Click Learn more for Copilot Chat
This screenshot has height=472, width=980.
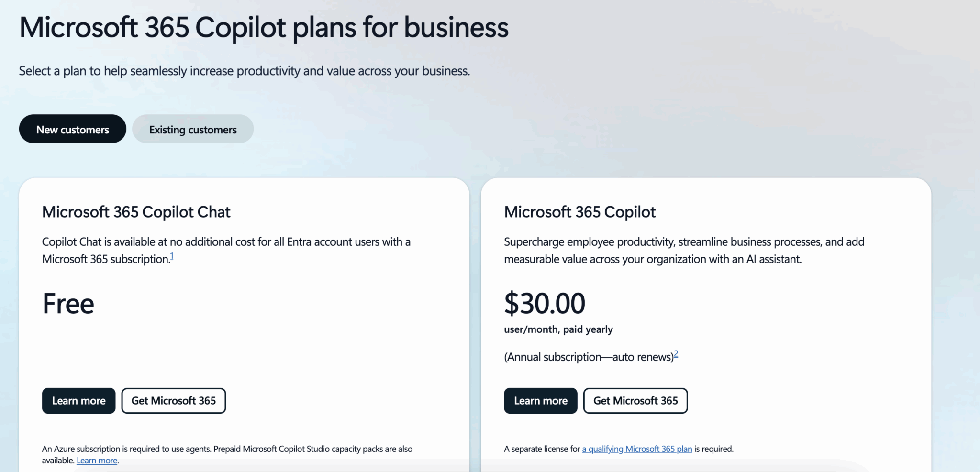[x=78, y=401]
